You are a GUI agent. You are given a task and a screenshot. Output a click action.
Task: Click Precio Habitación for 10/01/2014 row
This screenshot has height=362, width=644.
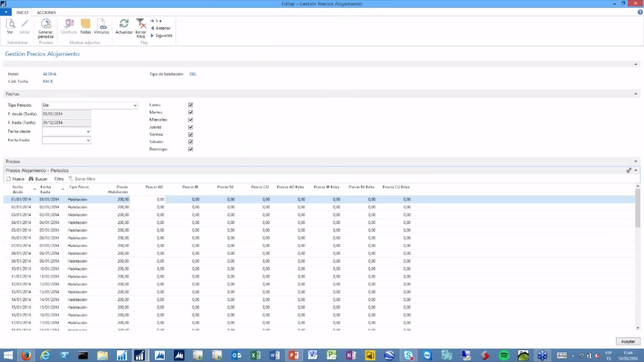pos(123,269)
